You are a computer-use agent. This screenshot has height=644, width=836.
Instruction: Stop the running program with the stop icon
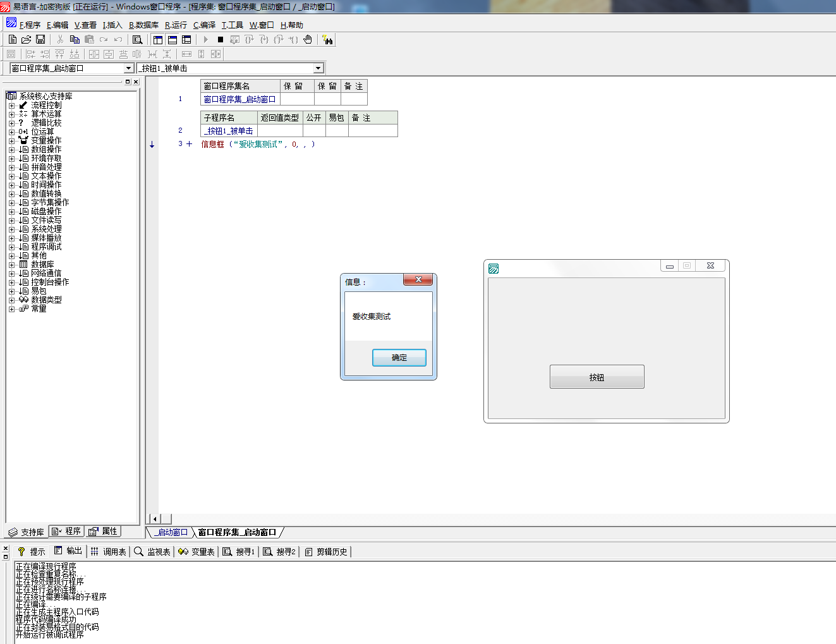(221, 39)
